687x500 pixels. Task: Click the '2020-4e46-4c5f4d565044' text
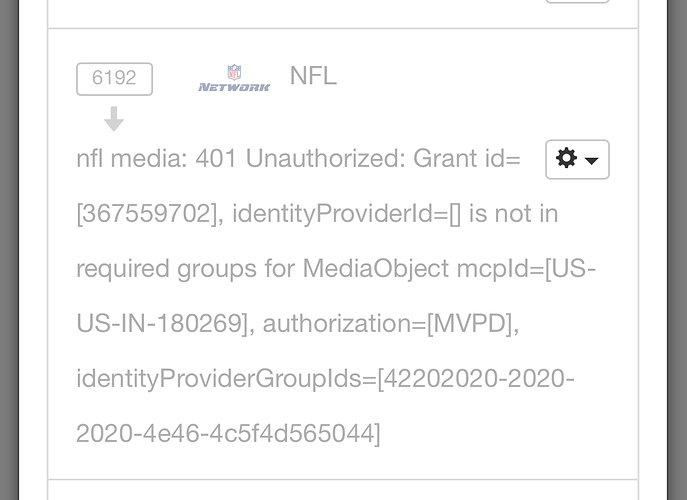228,434
